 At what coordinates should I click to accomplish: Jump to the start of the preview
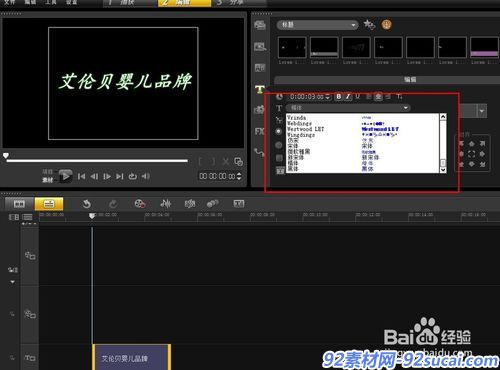[81, 176]
